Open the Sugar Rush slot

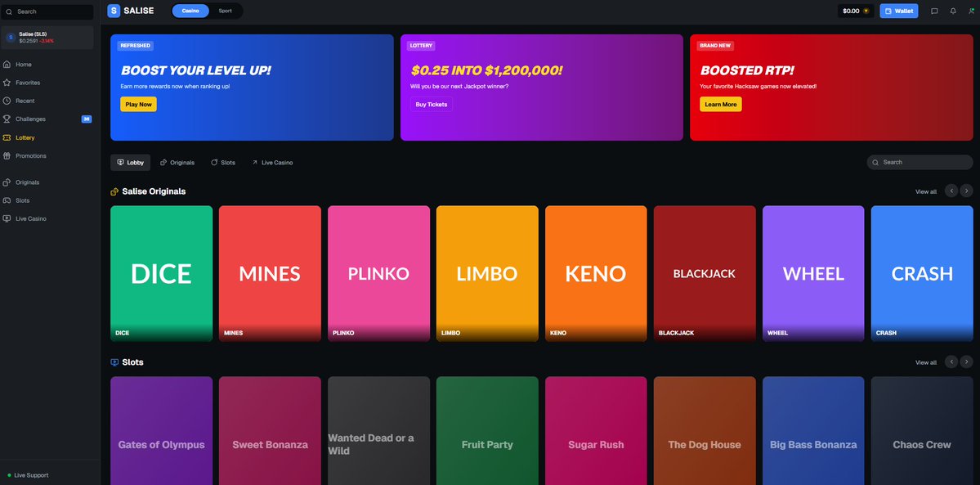click(596, 430)
